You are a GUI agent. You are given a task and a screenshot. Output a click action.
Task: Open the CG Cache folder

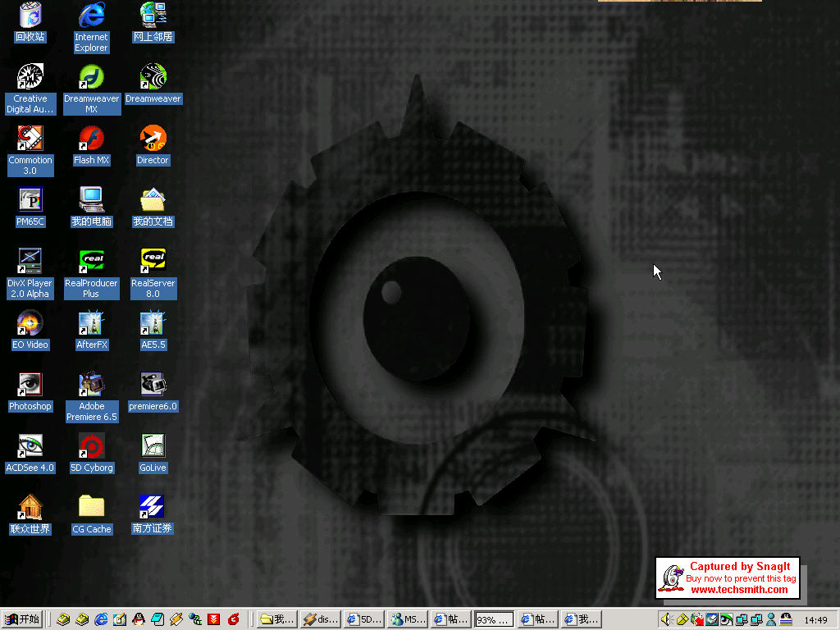tap(91, 507)
